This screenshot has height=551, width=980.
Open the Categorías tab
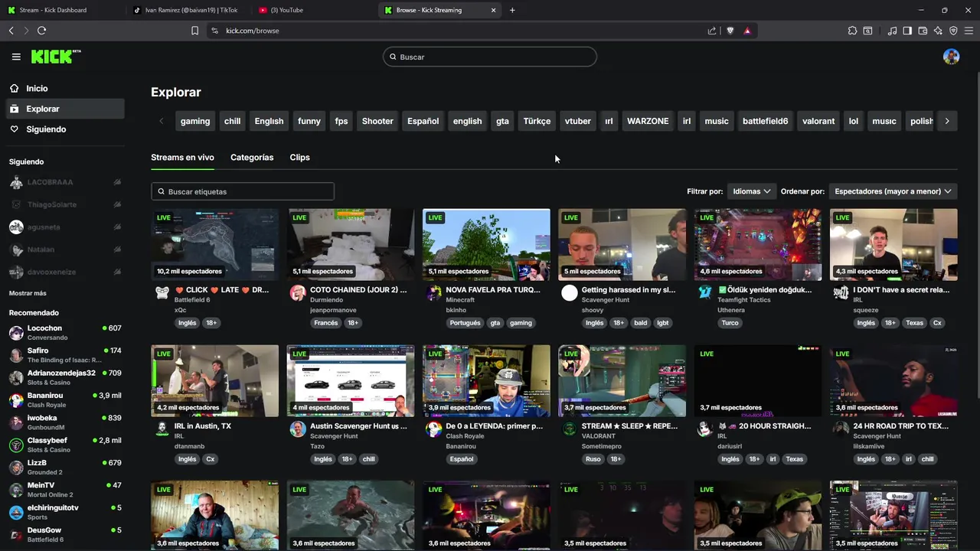(252, 157)
